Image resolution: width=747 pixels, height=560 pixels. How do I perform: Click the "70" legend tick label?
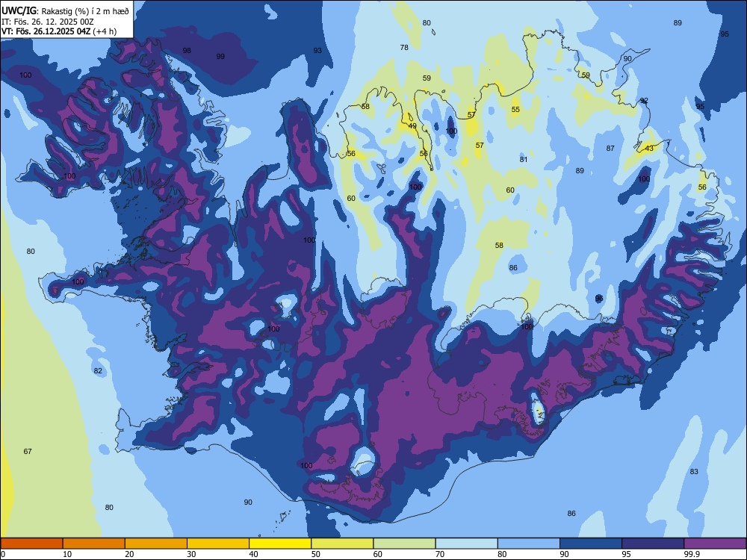tap(440, 554)
